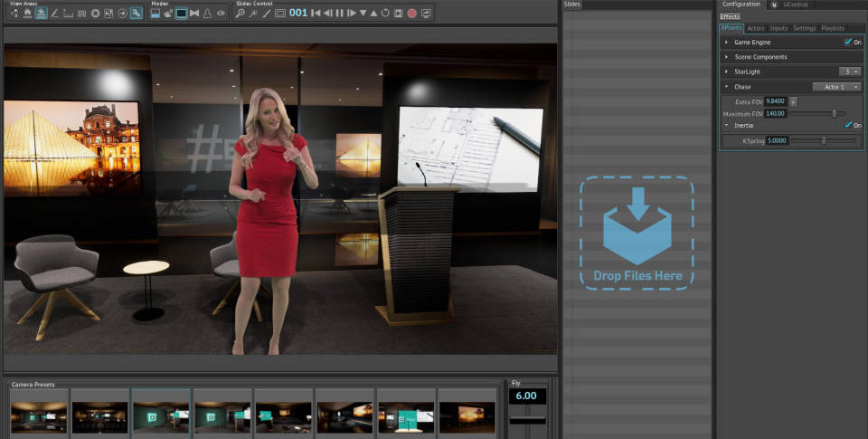Open the Settings tab
This screenshot has height=439, width=868.
click(805, 28)
